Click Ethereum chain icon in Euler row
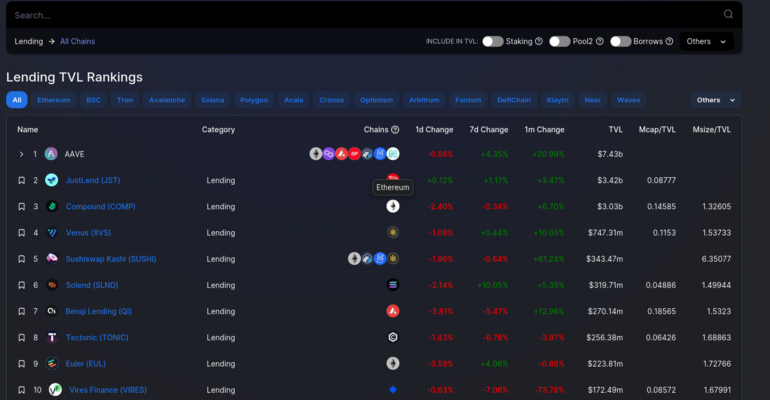The width and height of the screenshot is (770, 400). (393, 363)
